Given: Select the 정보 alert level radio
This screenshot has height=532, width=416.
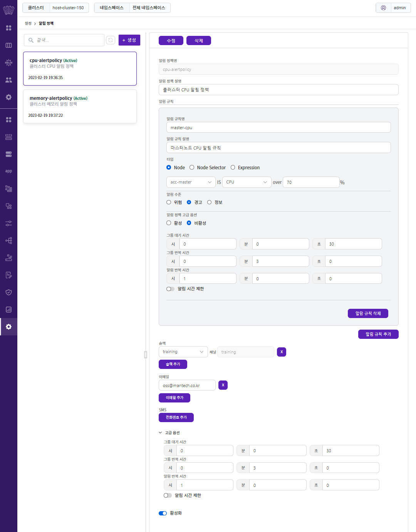Looking at the screenshot, I should tap(210, 202).
